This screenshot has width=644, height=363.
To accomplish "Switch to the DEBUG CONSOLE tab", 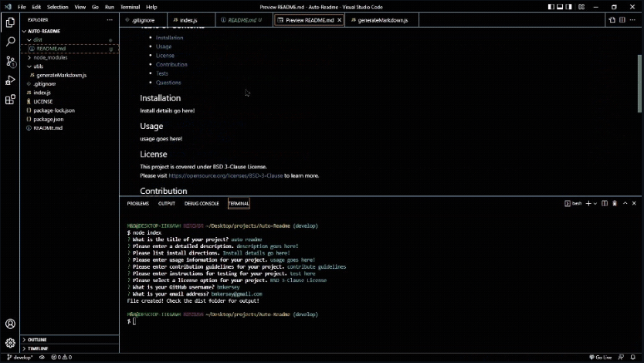I will pos(202,203).
